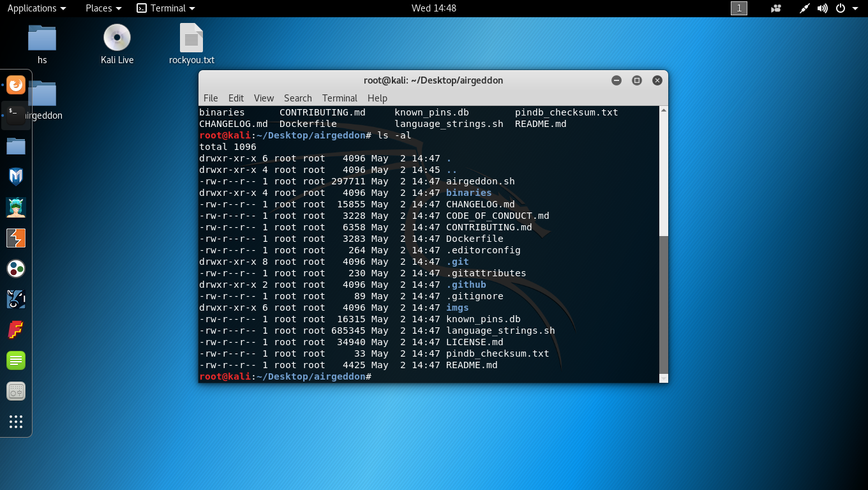Image resolution: width=868 pixels, height=490 pixels.
Task: Open the green Leafpad text editor icon
Action: tap(16, 360)
